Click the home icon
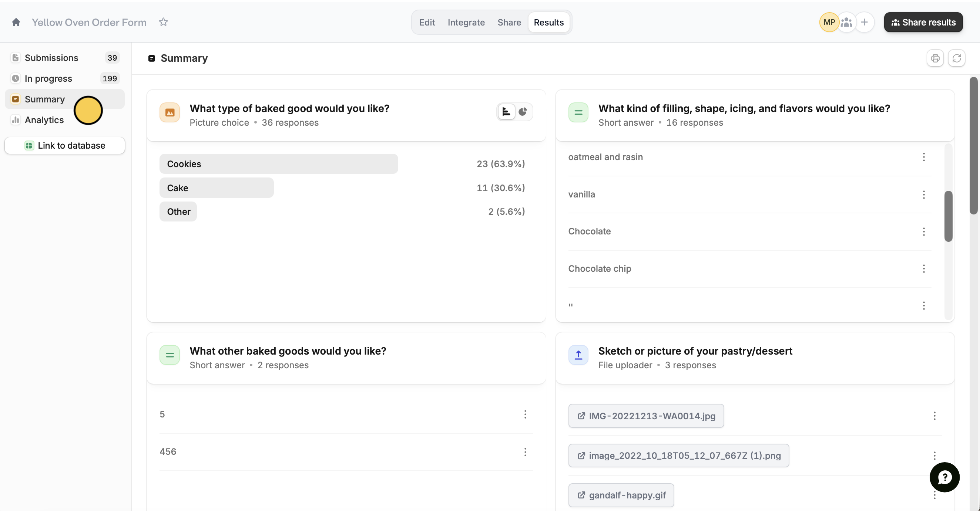Image resolution: width=980 pixels, height=511 pixels. [16, 22]
